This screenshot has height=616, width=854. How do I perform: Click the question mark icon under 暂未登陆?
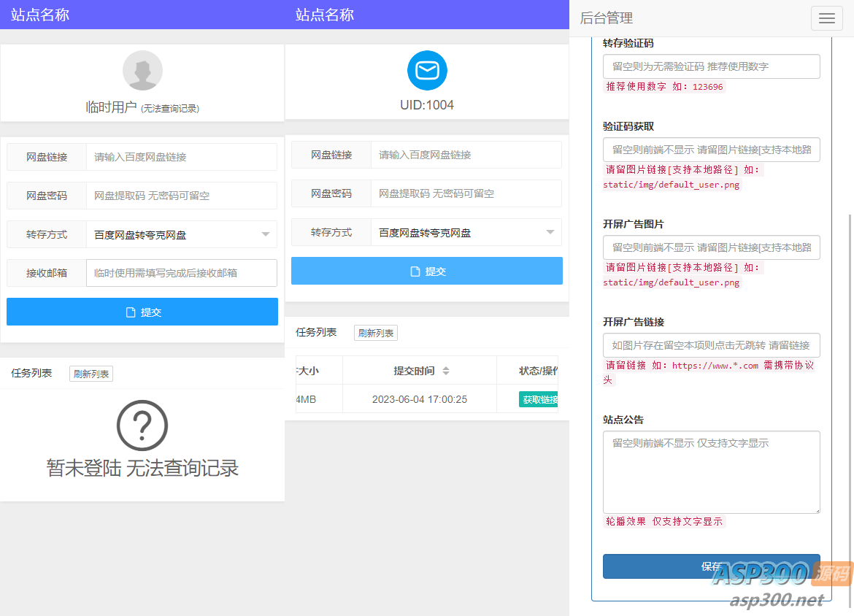tap(142, 426)
